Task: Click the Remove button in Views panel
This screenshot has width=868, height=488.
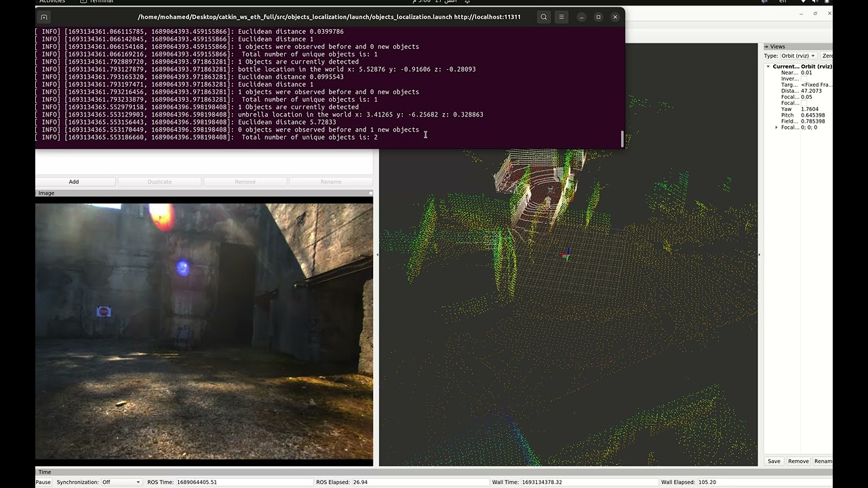Action: pyautogui.click(x=798, y=461)
